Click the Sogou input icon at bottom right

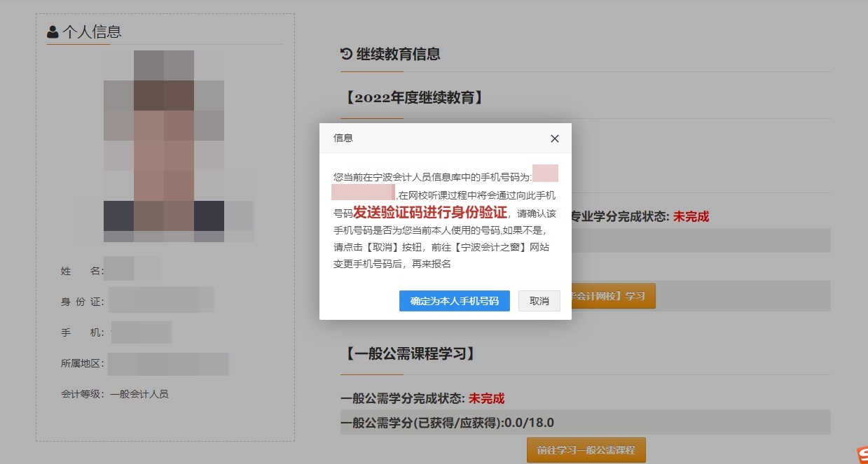862,455
